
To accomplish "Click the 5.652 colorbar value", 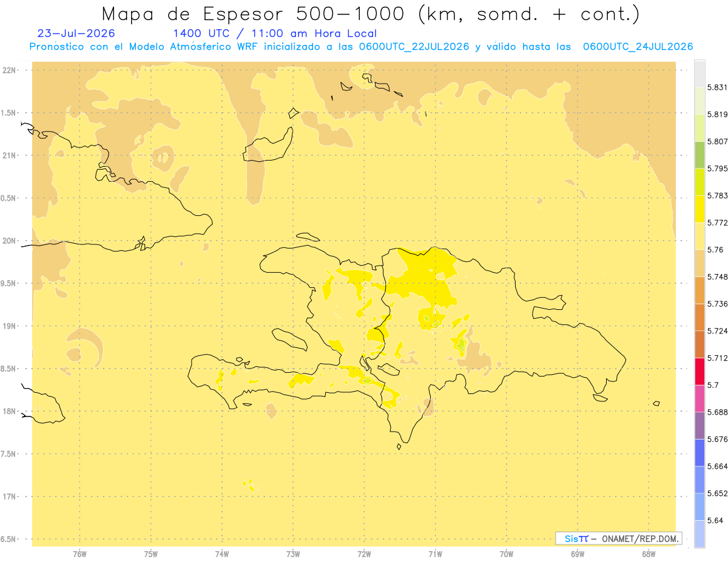I will click(x=718, y=493).
